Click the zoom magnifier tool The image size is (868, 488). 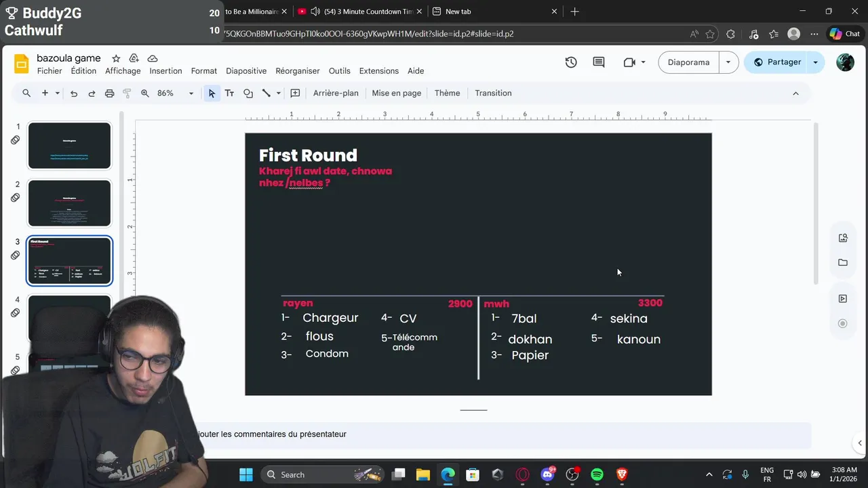pyautogui.click(x=144, y=93)
